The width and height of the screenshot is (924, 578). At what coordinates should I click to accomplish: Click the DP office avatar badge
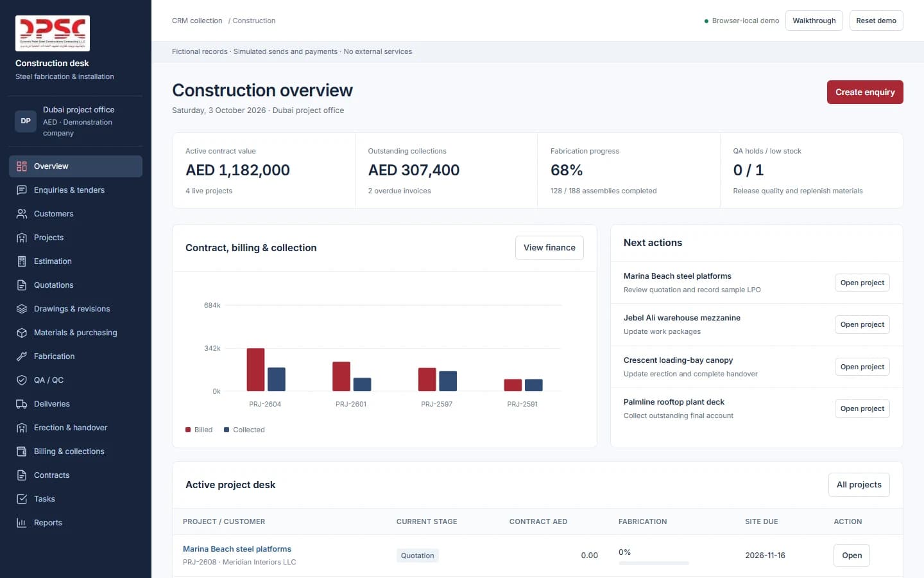pyautogui.click(x=26, y=121)
